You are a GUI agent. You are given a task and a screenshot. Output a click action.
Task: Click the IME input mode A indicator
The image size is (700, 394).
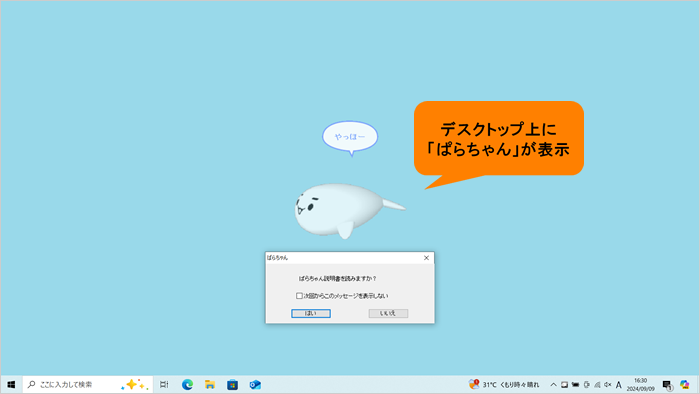point(618,384)
